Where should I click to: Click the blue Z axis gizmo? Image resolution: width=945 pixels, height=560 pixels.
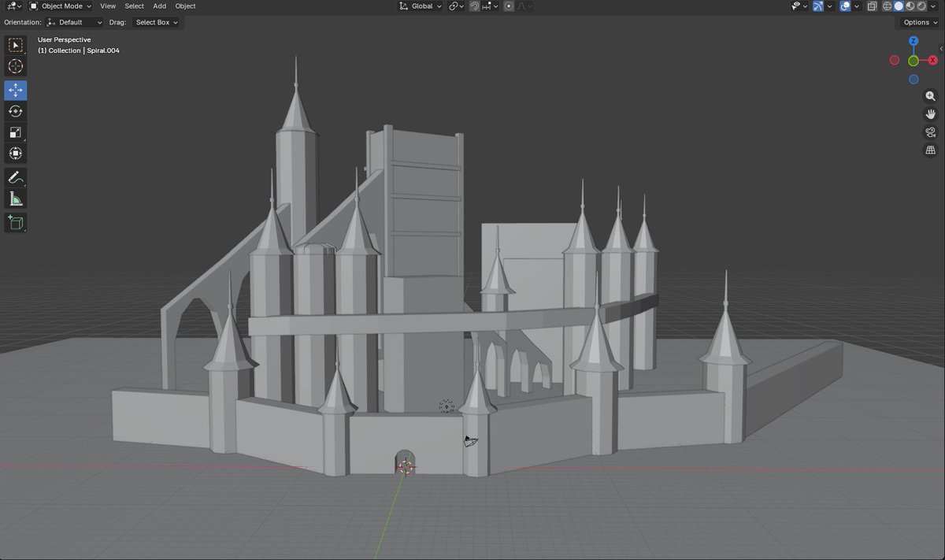(913, 42)
